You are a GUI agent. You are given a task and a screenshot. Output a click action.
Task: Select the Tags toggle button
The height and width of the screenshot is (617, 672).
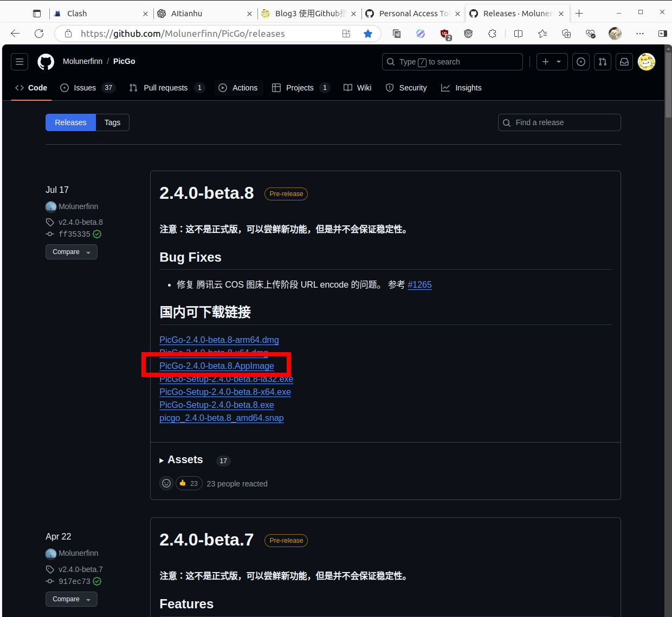coord(113,122)
